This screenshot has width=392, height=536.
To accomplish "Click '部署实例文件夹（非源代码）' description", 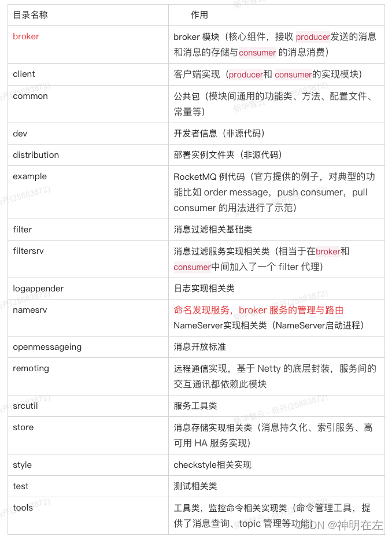I will point(228,155).
